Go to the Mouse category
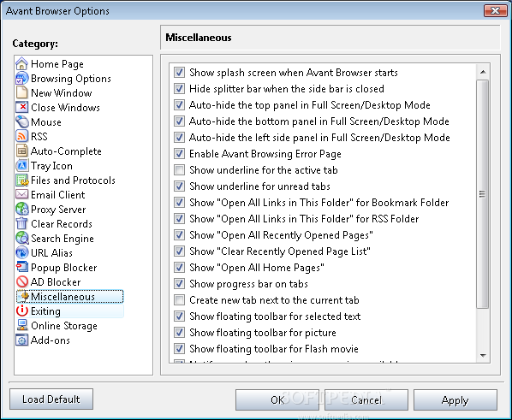 pos(46,121)
